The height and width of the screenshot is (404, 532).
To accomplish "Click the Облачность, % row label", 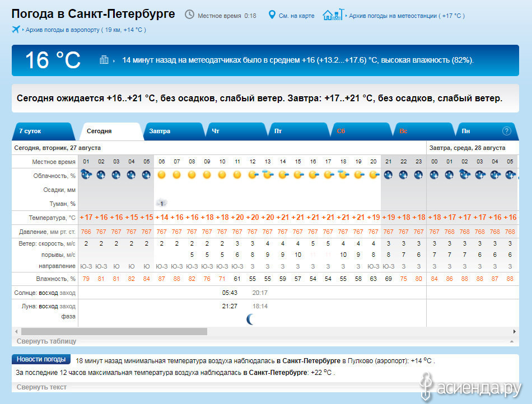I will click(54, 176).
